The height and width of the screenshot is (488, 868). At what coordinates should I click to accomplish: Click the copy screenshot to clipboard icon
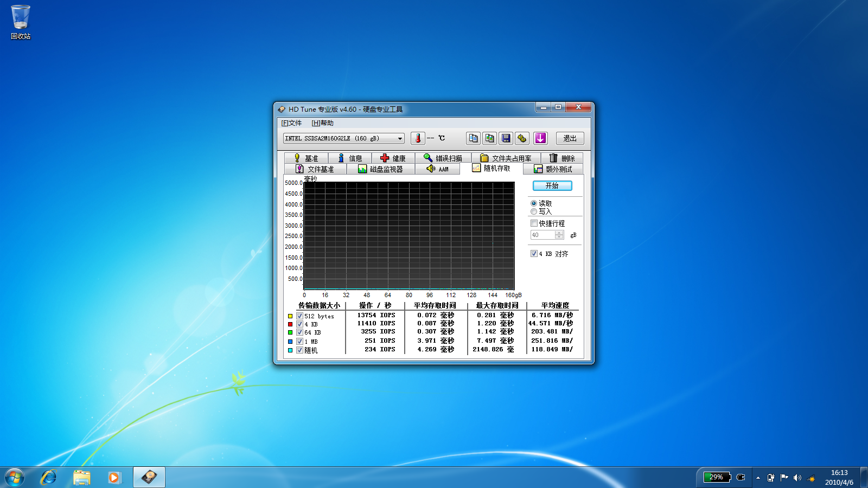tap(489, 138)
